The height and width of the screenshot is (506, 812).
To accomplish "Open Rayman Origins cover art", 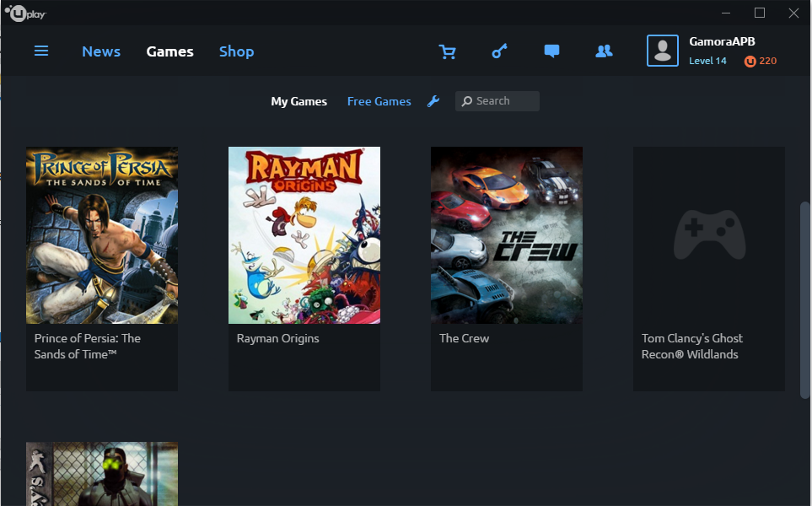I will pos(304,235).
